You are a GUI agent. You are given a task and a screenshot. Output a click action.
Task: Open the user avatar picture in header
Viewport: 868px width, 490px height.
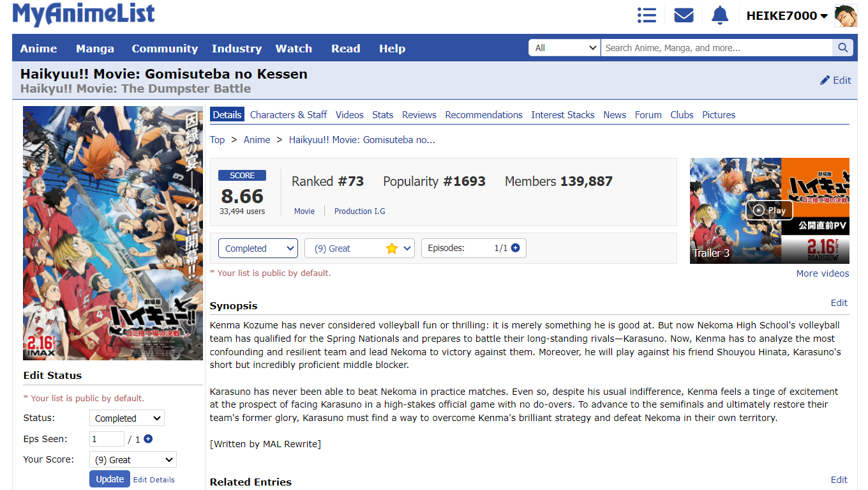pos(846,15)
